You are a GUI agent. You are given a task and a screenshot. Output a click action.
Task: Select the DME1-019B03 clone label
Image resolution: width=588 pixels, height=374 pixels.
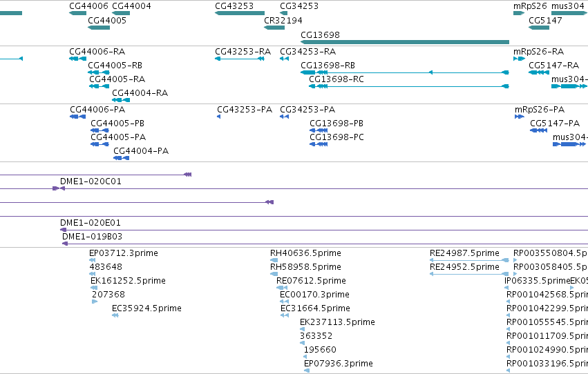(93, 237)
